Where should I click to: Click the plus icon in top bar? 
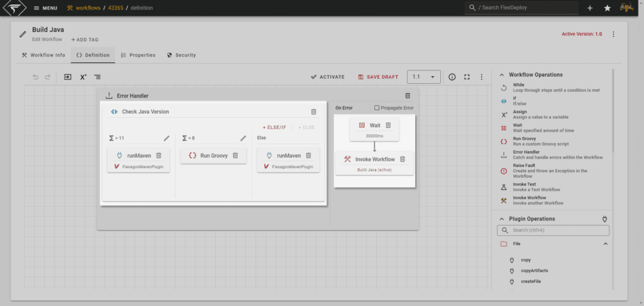tap(590, 8)
